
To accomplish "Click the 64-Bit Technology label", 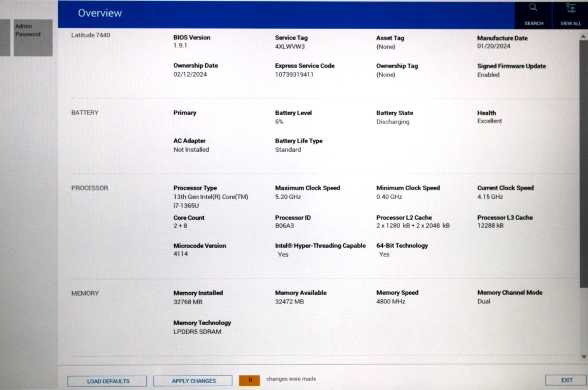I will (402, 246).
